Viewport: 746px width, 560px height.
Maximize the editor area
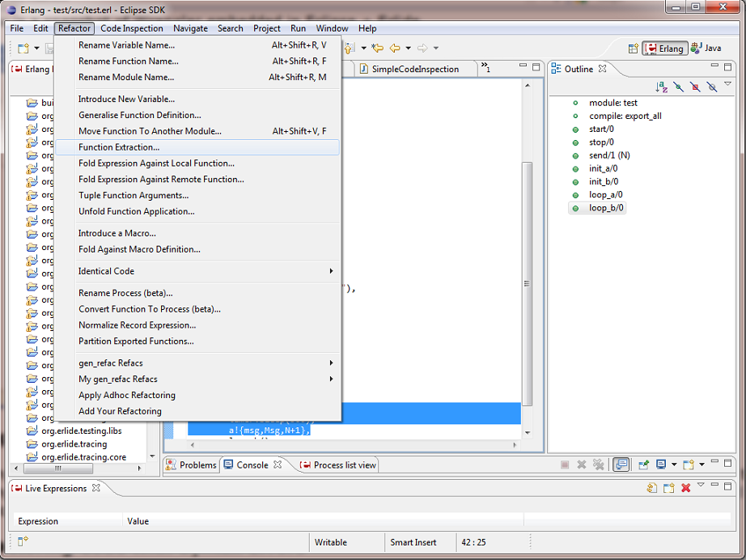point(536,66)
